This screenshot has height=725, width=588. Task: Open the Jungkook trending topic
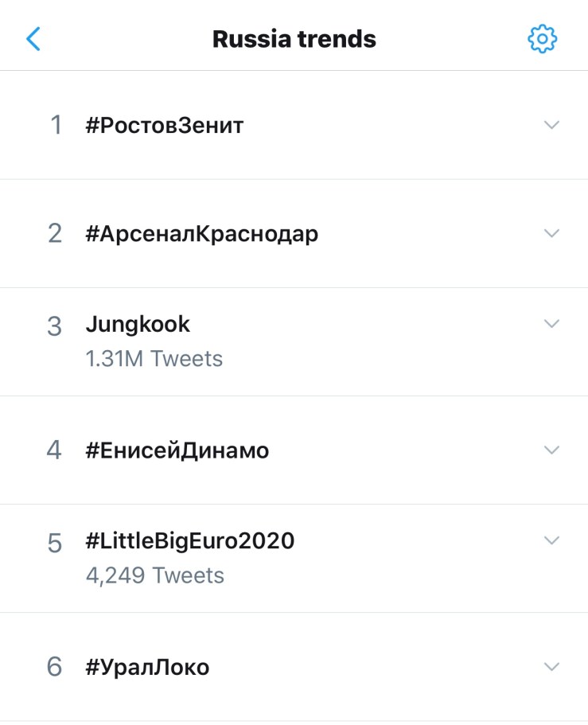[138, 325]
